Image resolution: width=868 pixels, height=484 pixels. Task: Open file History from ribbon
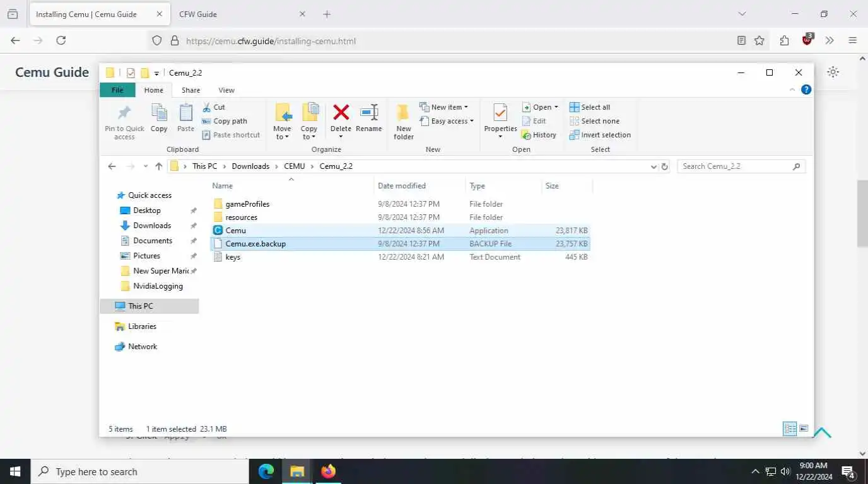coord(539,135)
